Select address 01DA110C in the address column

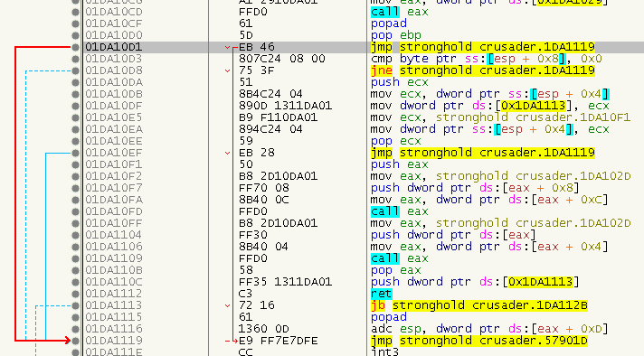[x=114, y=282]
